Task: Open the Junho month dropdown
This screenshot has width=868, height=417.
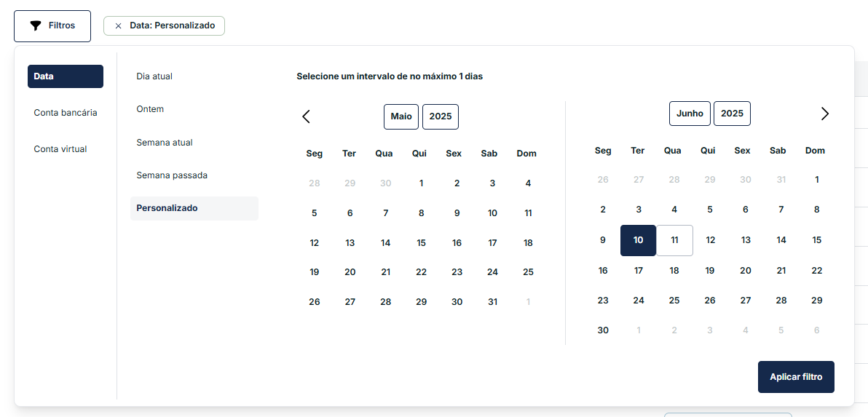Action: (x=690, y=114)
